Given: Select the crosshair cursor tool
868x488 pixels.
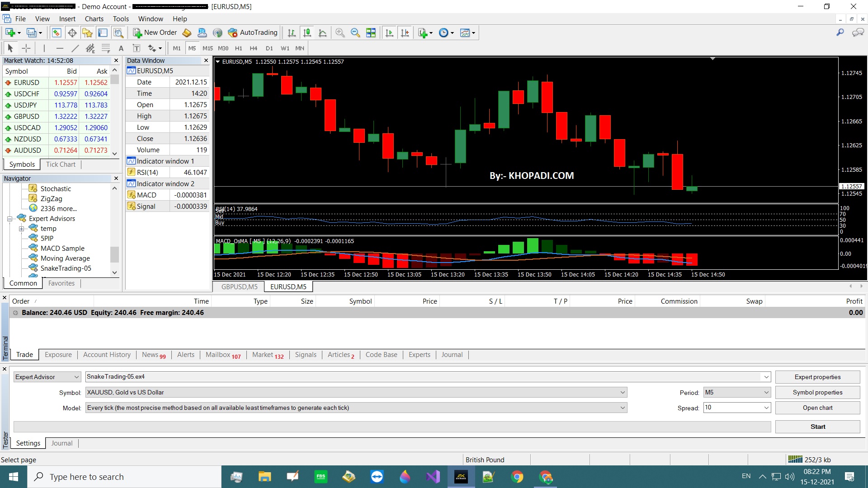Looking at the screenshot, I should (26, 48).
